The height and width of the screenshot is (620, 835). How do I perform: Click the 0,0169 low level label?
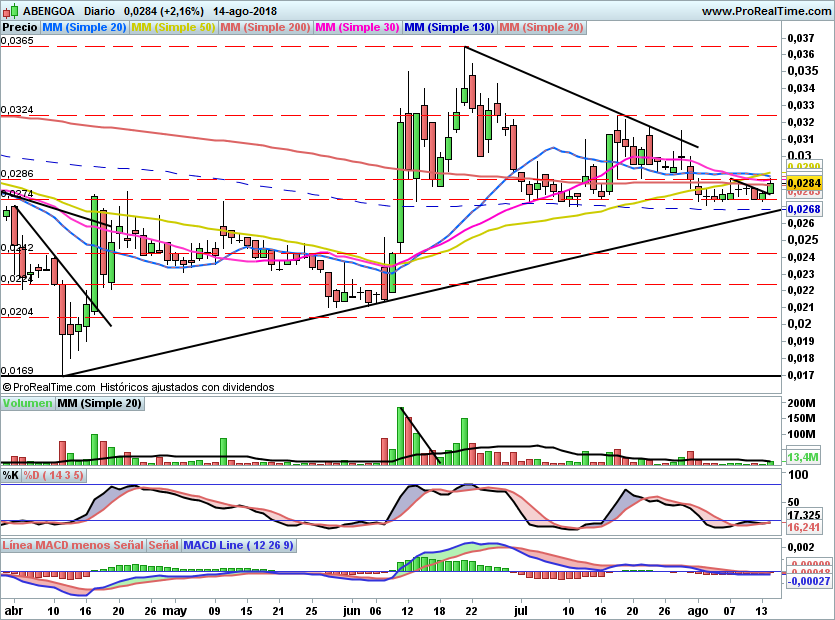17,370
